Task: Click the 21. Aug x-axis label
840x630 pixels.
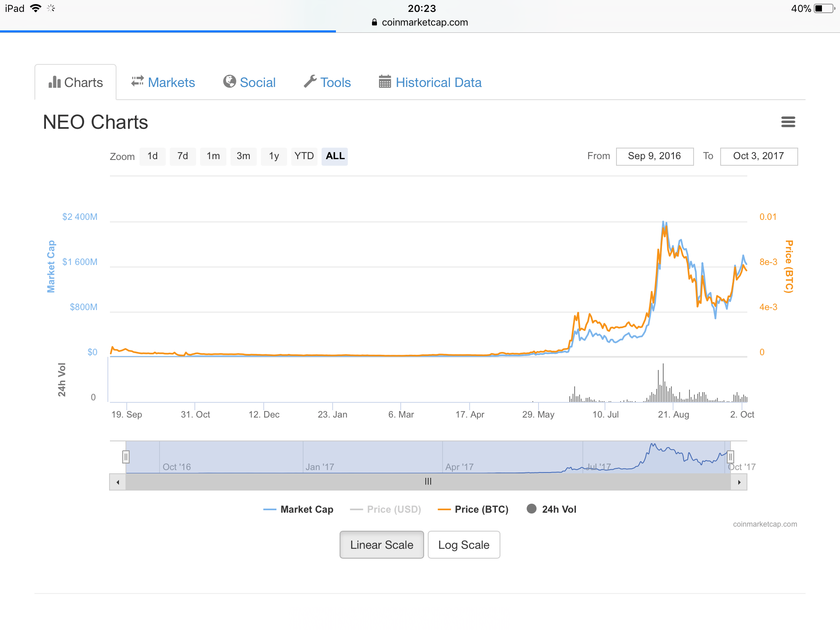Action: pos(673,414)
